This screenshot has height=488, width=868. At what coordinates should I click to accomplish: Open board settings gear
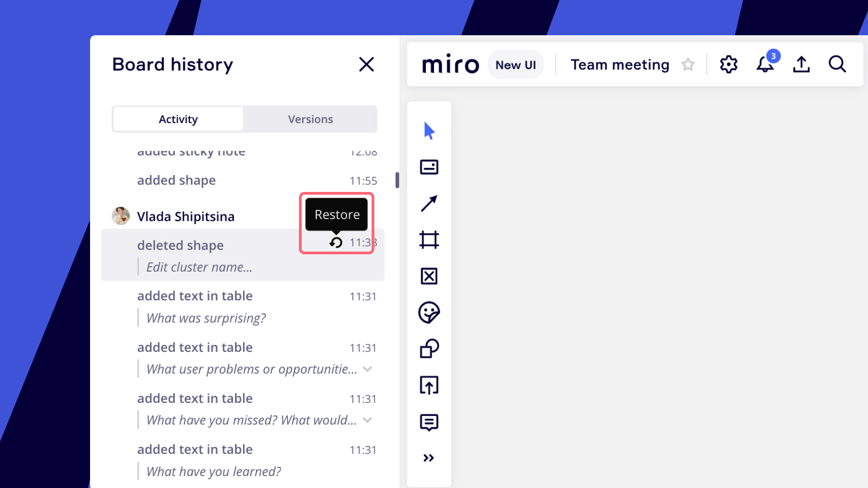[x=729, y=65]
